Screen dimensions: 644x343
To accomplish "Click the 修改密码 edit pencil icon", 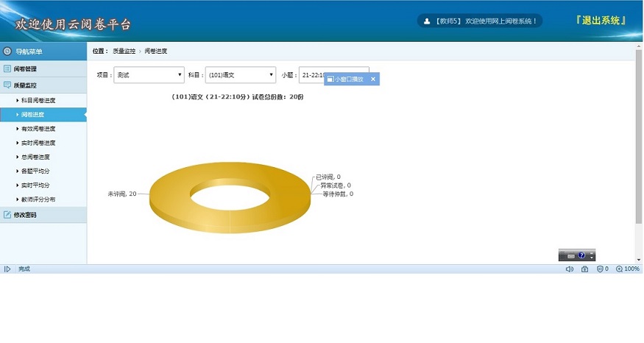I will (x=7, y=214).
